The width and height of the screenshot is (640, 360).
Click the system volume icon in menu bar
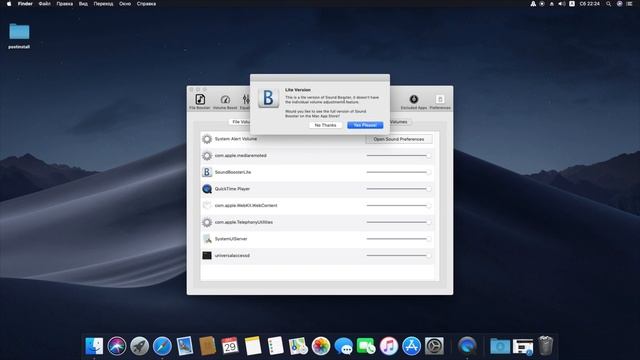(x=562, y=4)
